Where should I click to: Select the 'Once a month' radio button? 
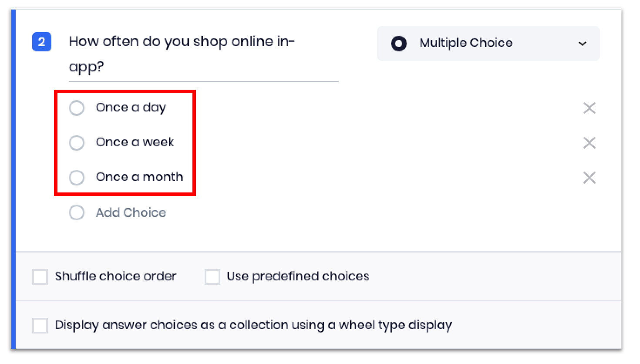tap(77, 178)
